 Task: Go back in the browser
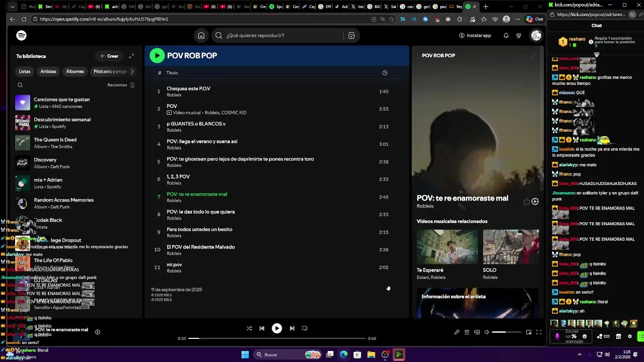pos(12,19)
